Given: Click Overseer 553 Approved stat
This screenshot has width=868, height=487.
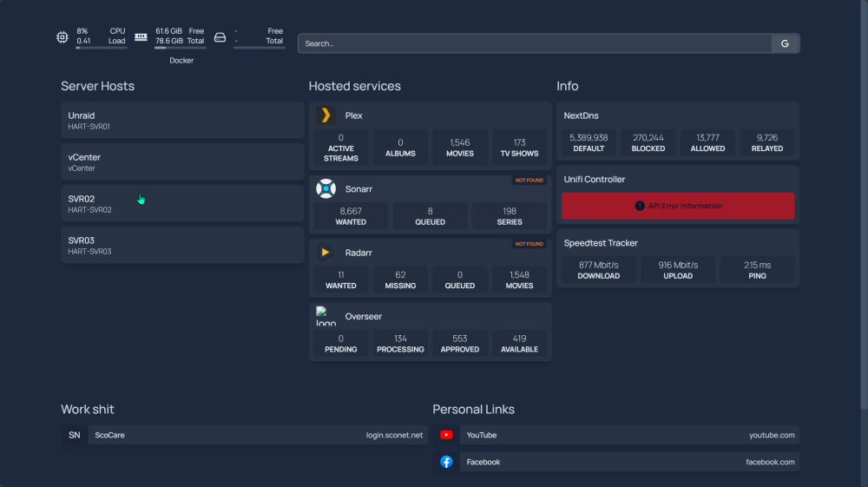Looking at the screenshot, I should [x=460, y=343].
